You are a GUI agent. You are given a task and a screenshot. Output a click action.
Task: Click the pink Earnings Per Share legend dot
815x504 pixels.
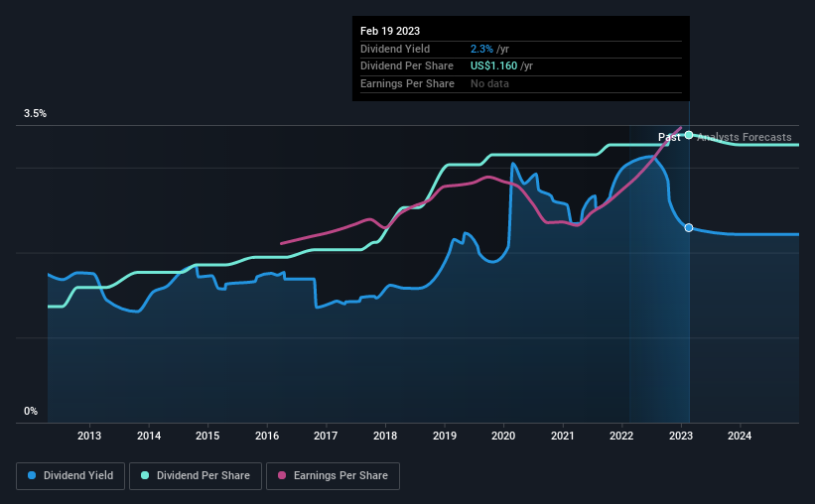click(x=282, y=475)
